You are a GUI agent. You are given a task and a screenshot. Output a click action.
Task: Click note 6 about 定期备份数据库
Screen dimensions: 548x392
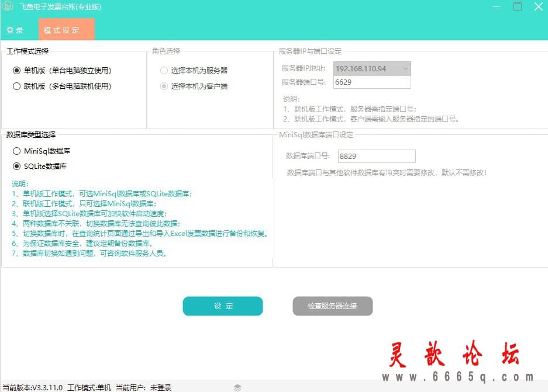(x=82, y=243)
